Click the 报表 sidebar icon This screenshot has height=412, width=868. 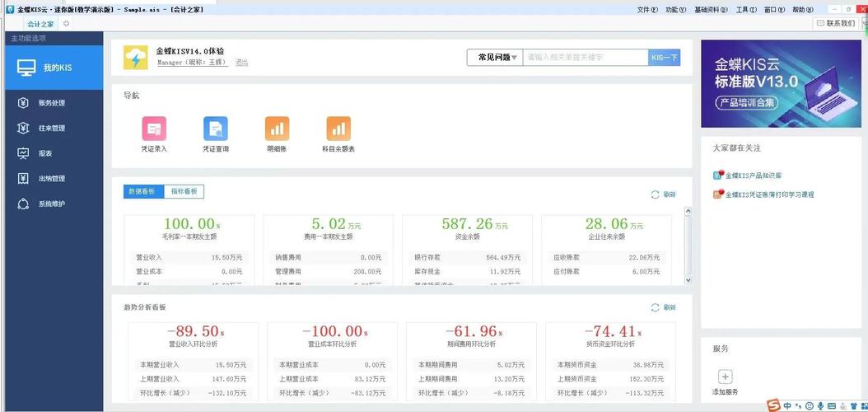(x=23, y=153)
